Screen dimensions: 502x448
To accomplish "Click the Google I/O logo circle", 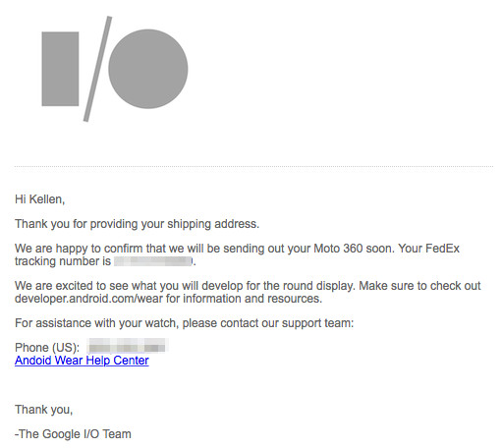I will [148, 69].
